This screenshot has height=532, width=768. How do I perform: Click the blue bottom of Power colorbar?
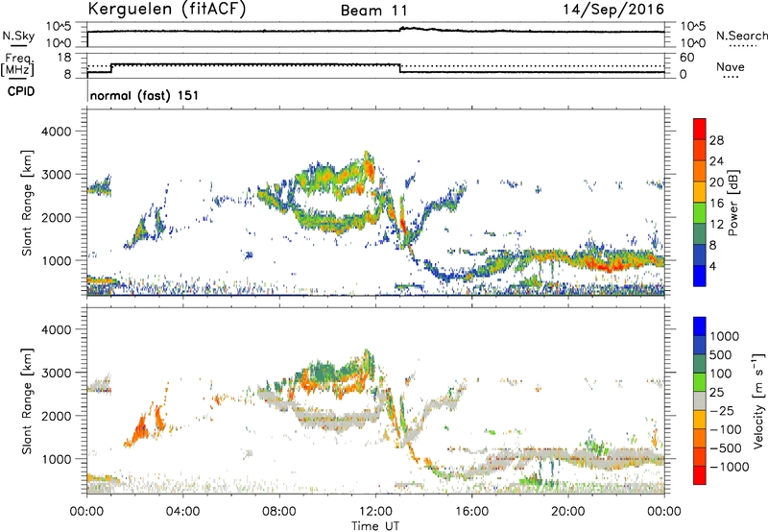click(x=700, y=276)
